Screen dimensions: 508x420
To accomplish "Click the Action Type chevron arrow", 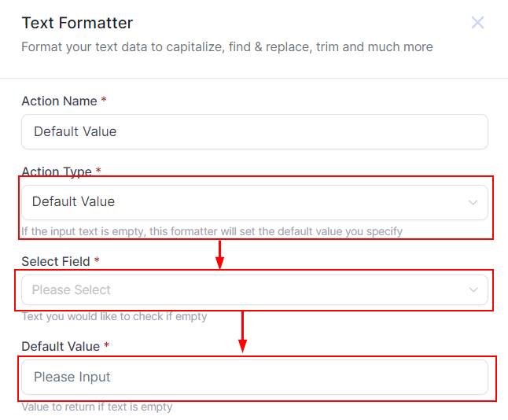I will click(x=473, y=202).
